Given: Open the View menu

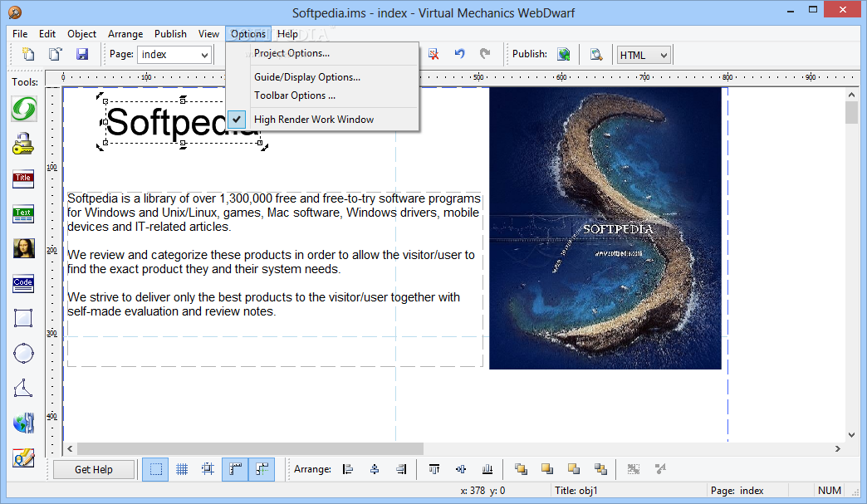Looking at the screenshot, I should point(209,34).
